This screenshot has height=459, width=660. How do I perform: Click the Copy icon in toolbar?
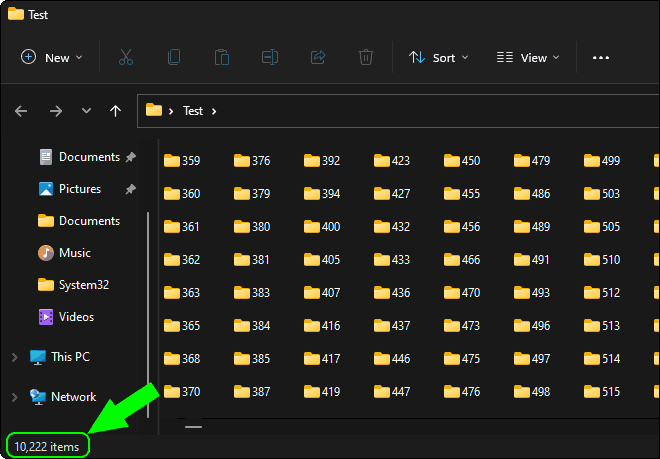174,57
